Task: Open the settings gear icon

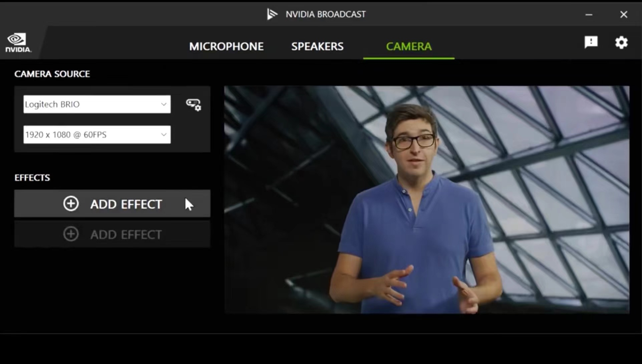Action: pyautogui.click(x=621, y=43)
